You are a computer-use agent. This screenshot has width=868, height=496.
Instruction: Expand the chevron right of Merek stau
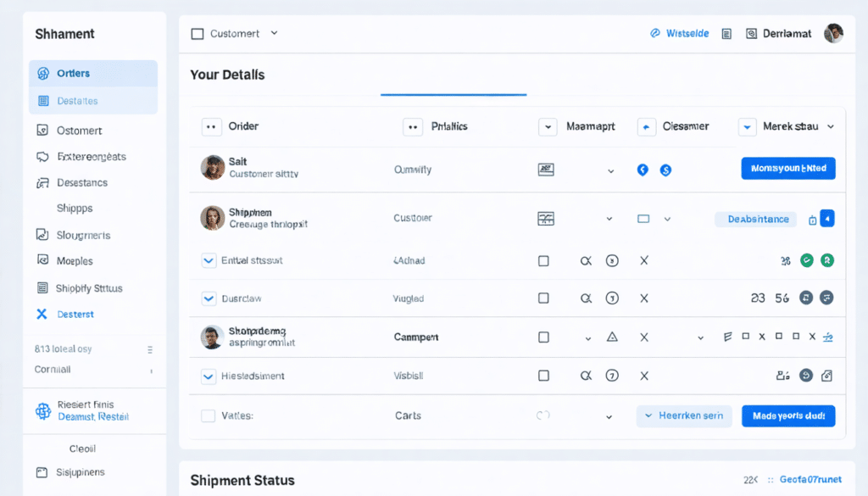click(x=831, y=127)
